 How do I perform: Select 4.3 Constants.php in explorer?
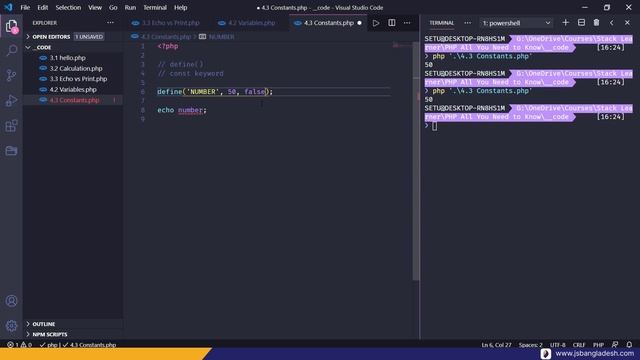coord(74,100)
